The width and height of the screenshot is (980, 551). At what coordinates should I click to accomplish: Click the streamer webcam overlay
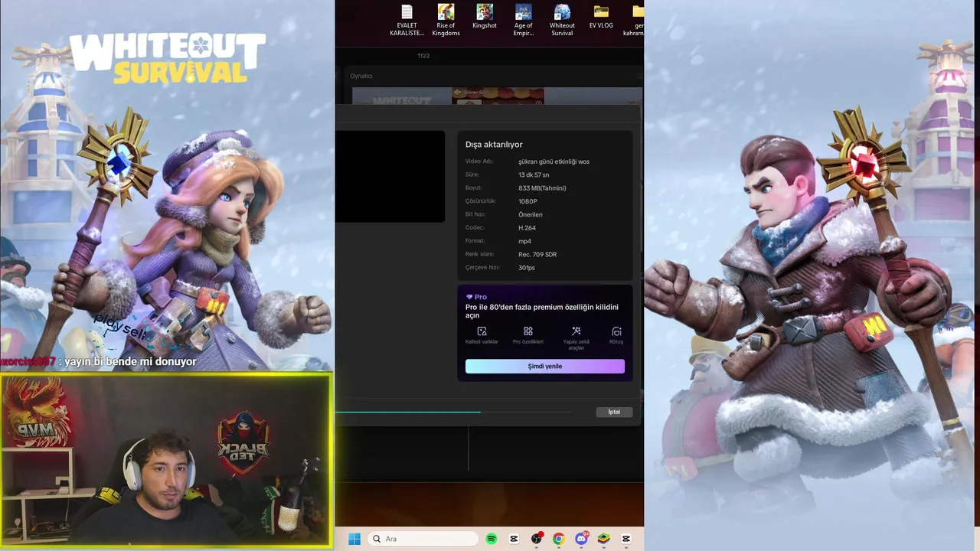(166, 460)
